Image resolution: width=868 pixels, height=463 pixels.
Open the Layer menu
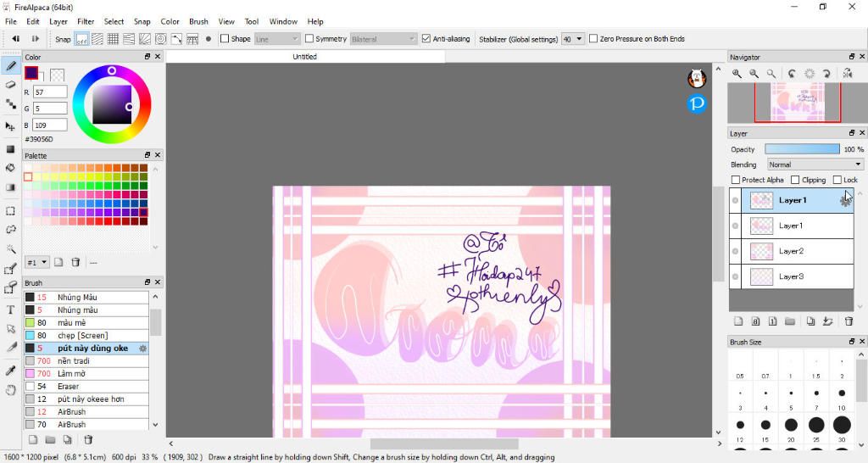(x=58, y=21)
